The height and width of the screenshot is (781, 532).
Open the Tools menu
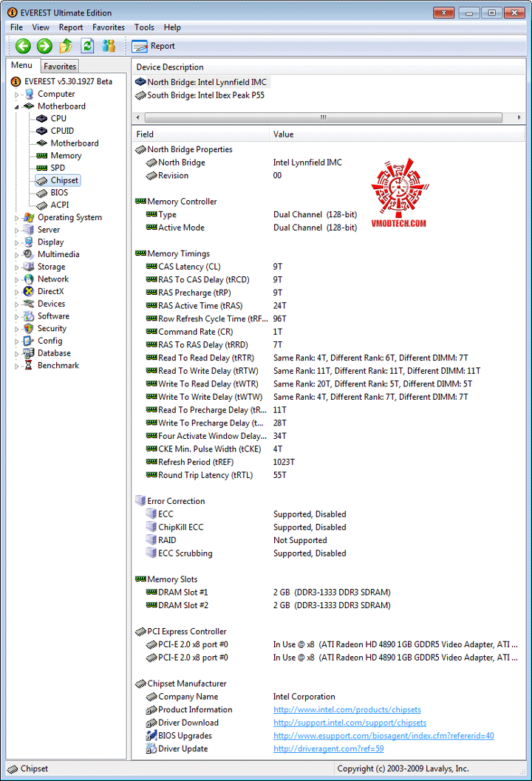[x=144, y=27]
